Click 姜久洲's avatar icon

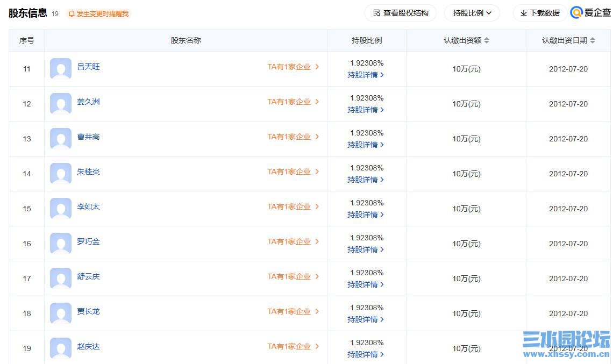click(60, 104)
